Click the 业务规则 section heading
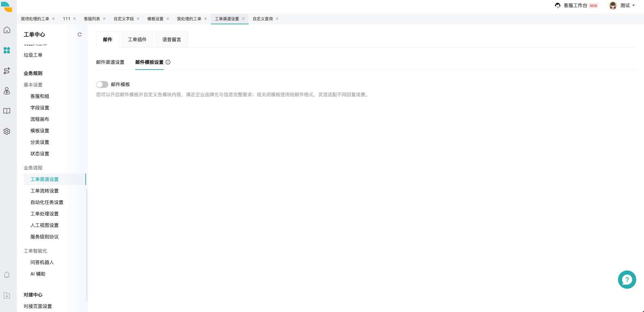 [33, 73]
